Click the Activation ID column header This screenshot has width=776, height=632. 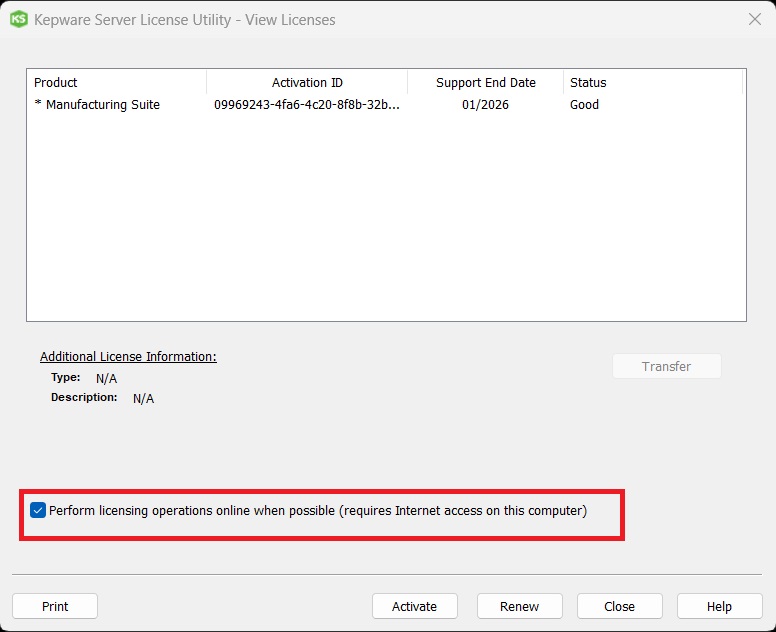(x=307, y=82)
